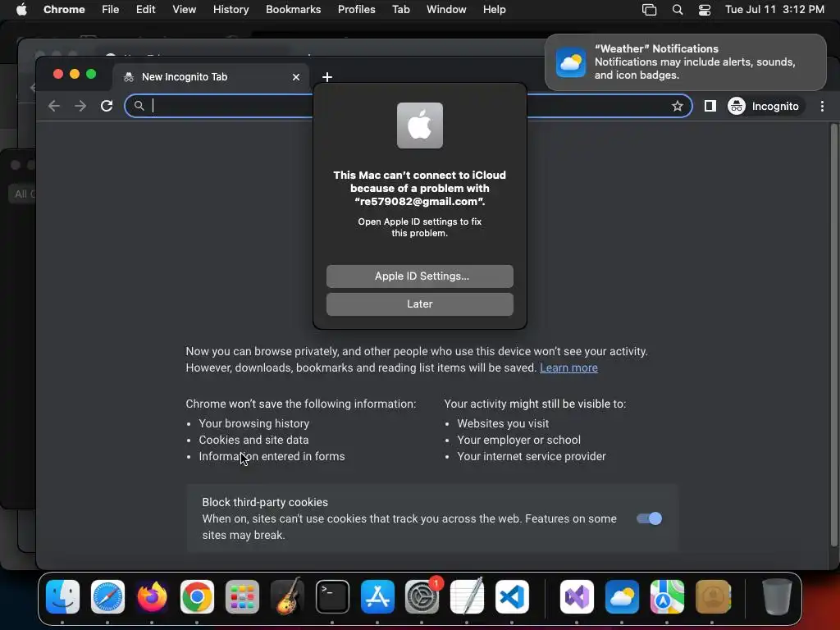
Task: Launch TextEdit from the dock
Action: tap(467, 596)
